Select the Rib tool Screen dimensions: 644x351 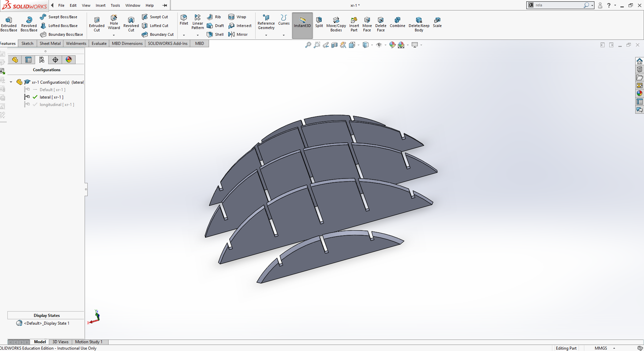point(214,17)
